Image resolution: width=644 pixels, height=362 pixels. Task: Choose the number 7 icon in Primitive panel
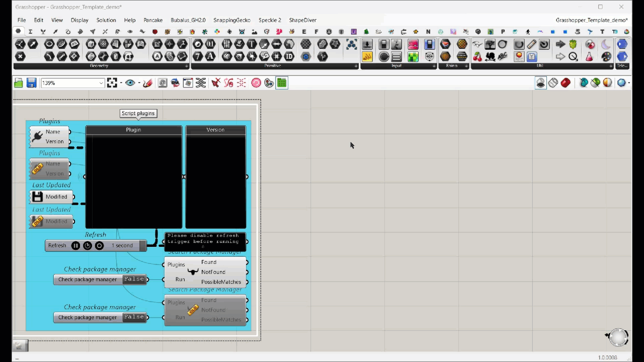(198, 56)
